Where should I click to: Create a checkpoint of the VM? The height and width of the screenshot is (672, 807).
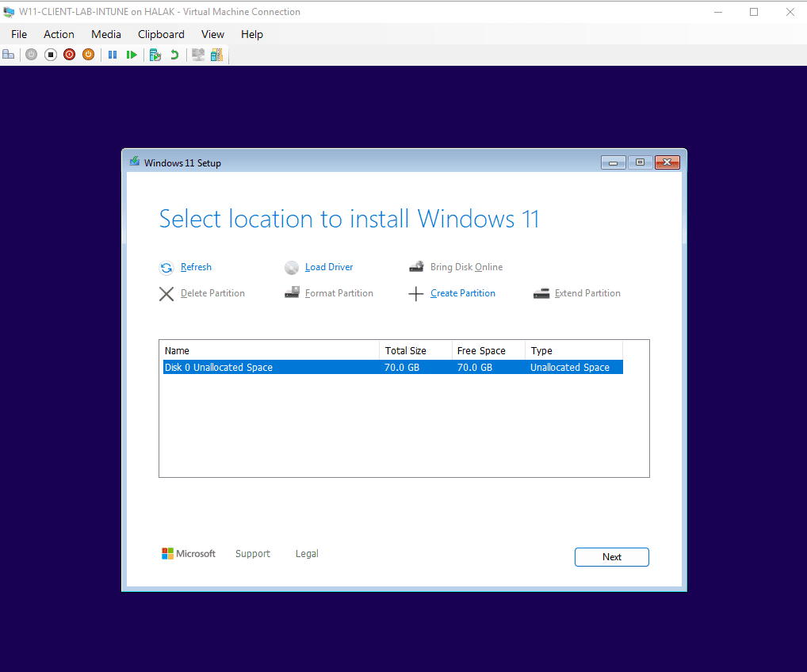click(155, 54)
